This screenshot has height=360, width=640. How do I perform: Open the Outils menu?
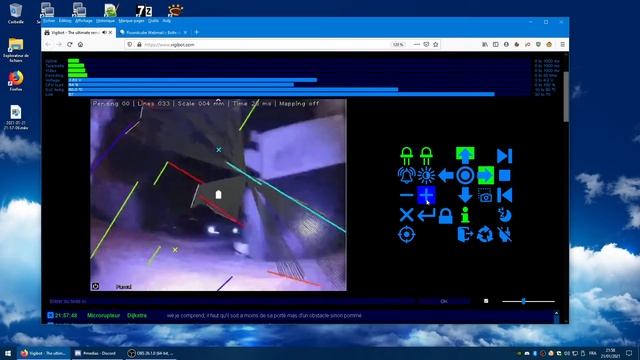tap(153, 20)
